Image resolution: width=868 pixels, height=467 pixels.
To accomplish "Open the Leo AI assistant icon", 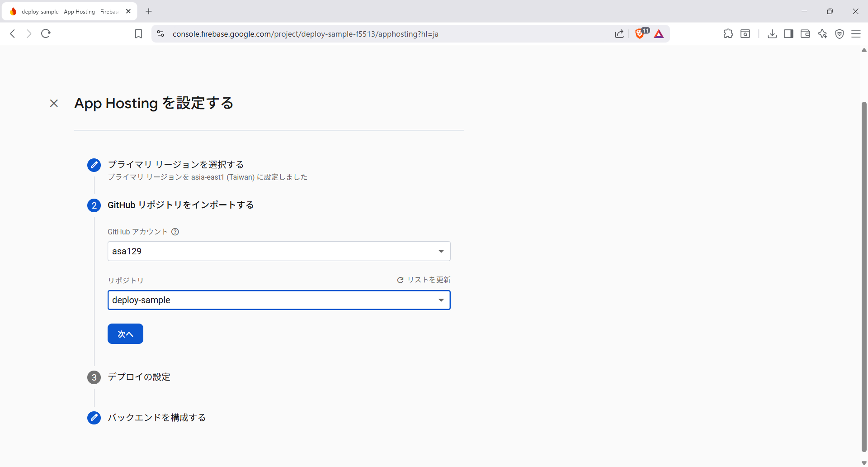I will point(822,34).
